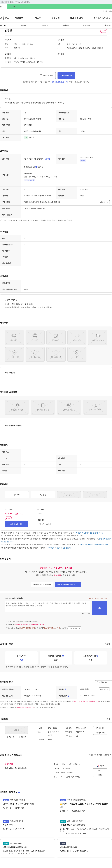Open the company 홈페이지 button
The image size is (112, 868).
[100, 728]
